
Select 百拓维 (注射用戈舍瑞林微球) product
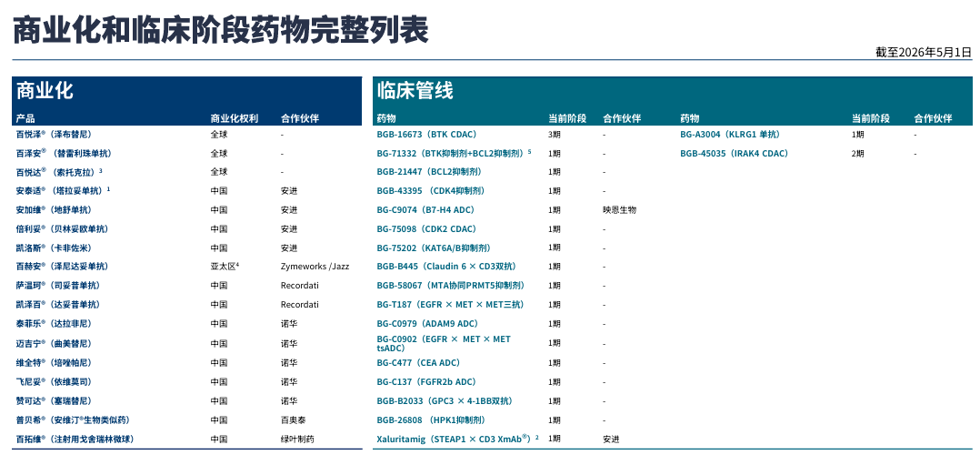[x=75, y=440]
